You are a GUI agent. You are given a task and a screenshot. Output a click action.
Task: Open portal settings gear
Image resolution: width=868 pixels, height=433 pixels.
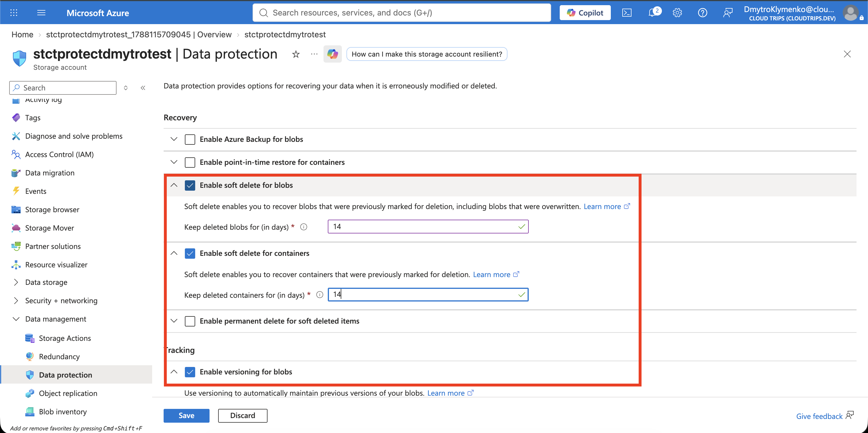point(677,13)
